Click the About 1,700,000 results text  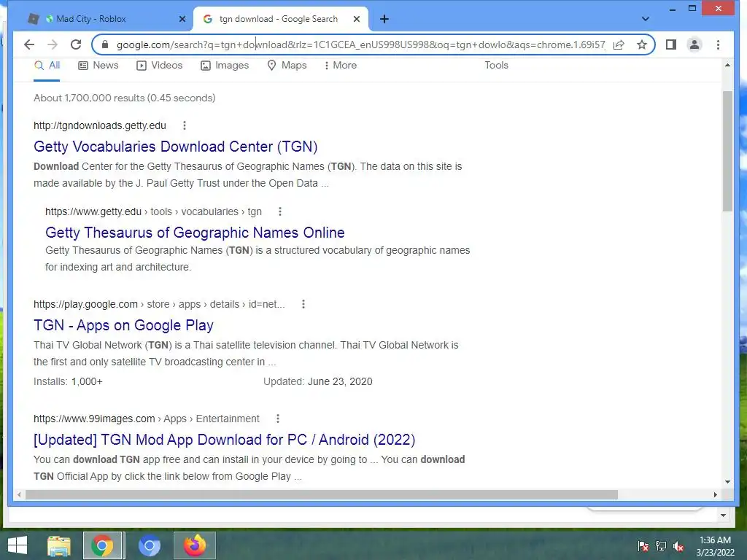[x=124, y=98]
